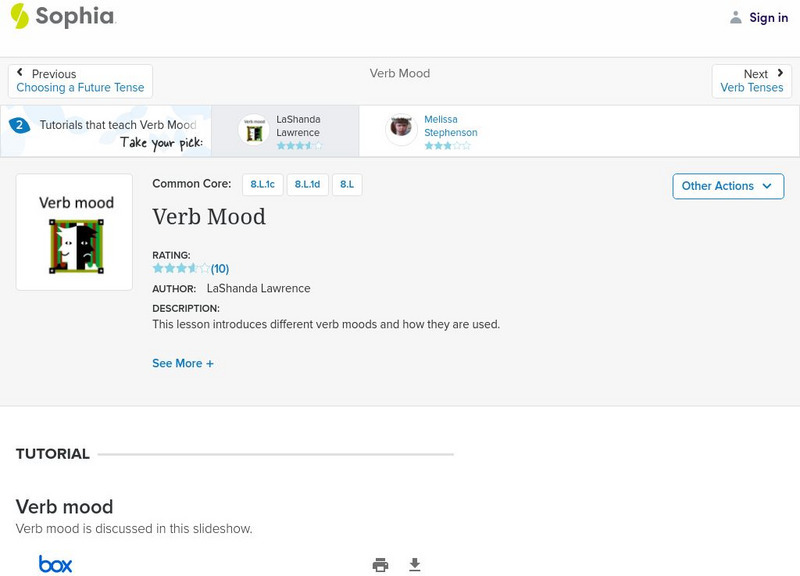Open the Other Actions dropdown
Viewport: 800px width, 576px height.
coord(727,186)
